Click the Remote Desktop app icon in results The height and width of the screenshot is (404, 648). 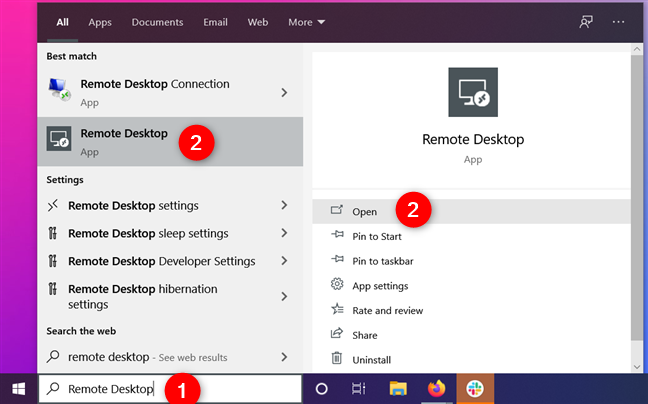(x=59, y=138)
